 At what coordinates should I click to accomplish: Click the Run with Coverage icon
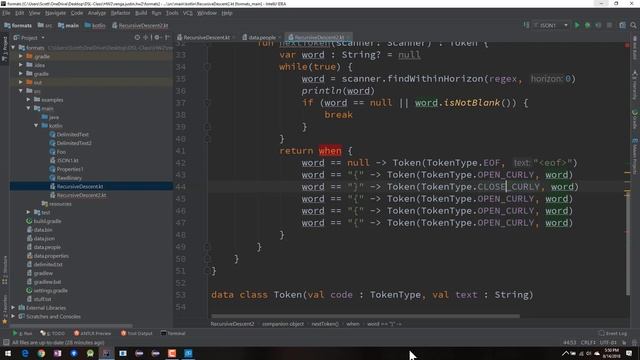coord(598,25)
